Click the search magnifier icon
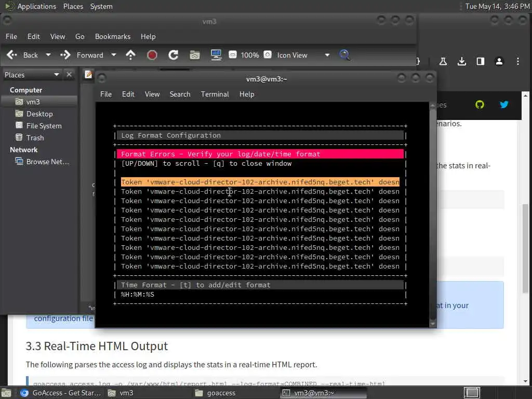532x399 pixels. pyautogui.click(x=344, y=55)
